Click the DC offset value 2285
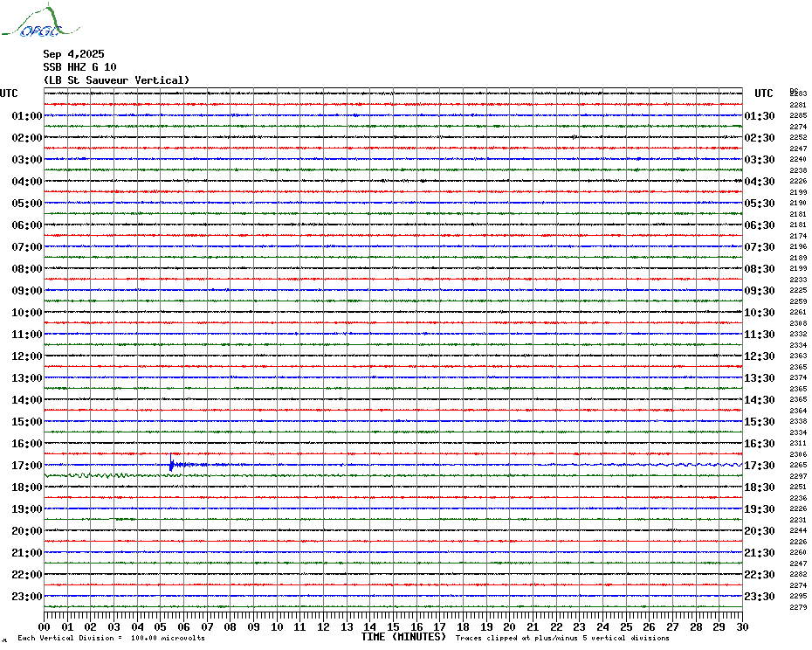This screenshot has width=812, height=650. [x=798, y=115]
